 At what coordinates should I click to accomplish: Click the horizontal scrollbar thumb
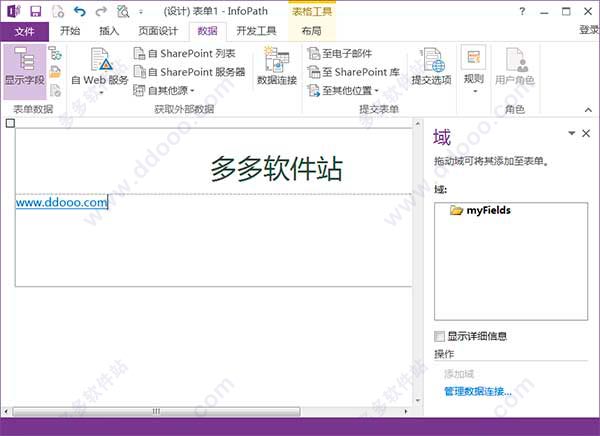pos(156,412)
